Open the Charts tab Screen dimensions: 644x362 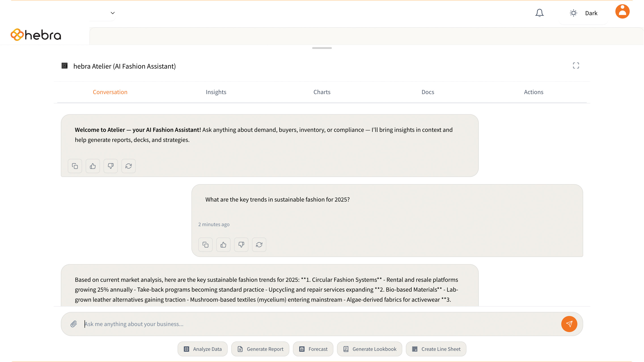(x=322, y=92)
